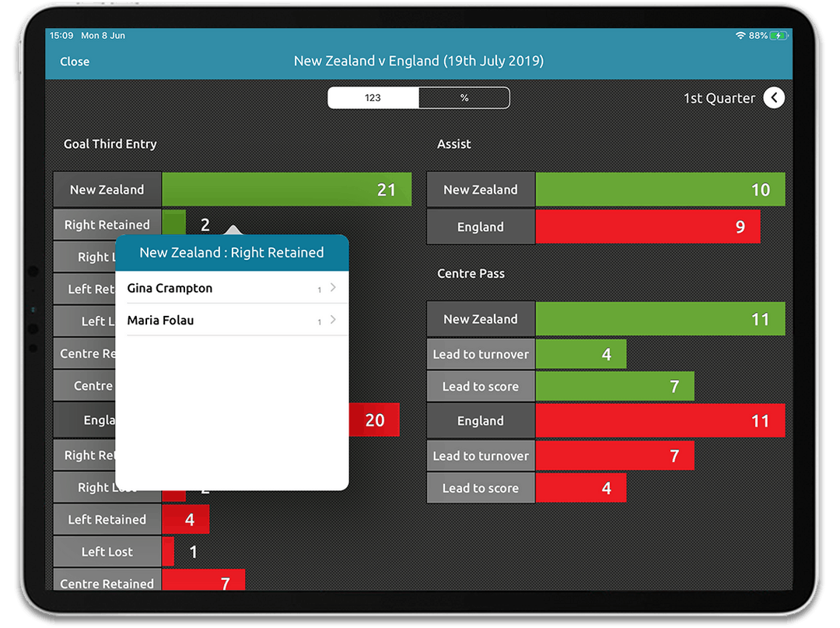Tap the Left Retained bar showing 4
The width and height of the screenshot is (840, 628).
click(185, 519)
